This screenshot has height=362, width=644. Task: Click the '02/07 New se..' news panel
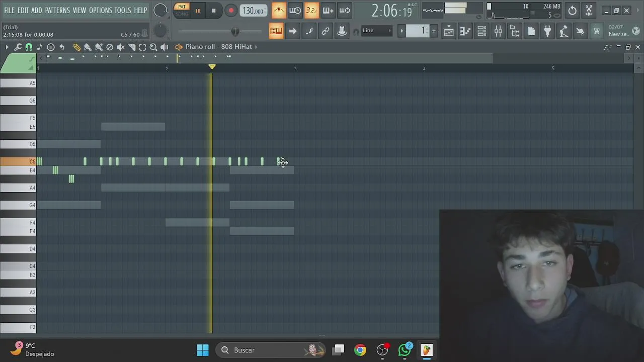click(618, 31)
